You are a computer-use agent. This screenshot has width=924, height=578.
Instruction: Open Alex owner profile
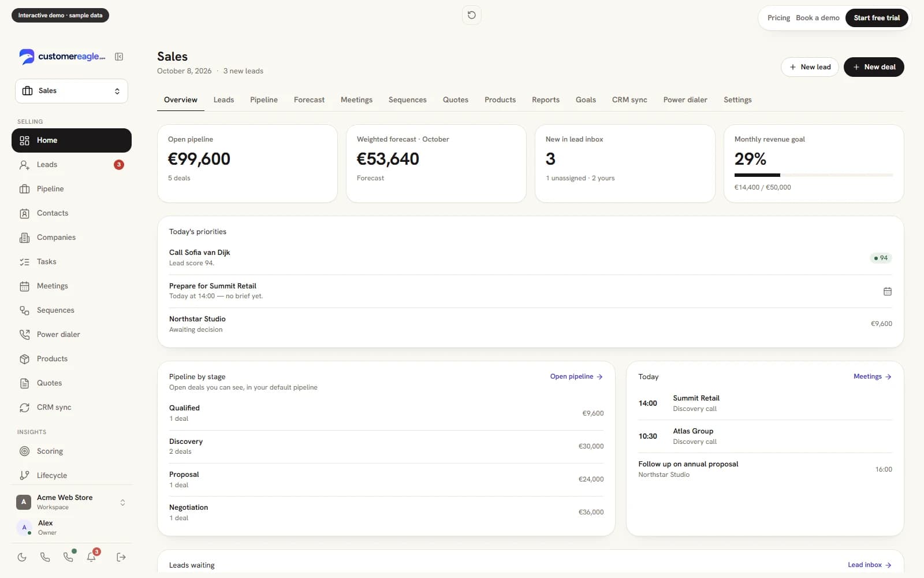[x=72, y=527]
